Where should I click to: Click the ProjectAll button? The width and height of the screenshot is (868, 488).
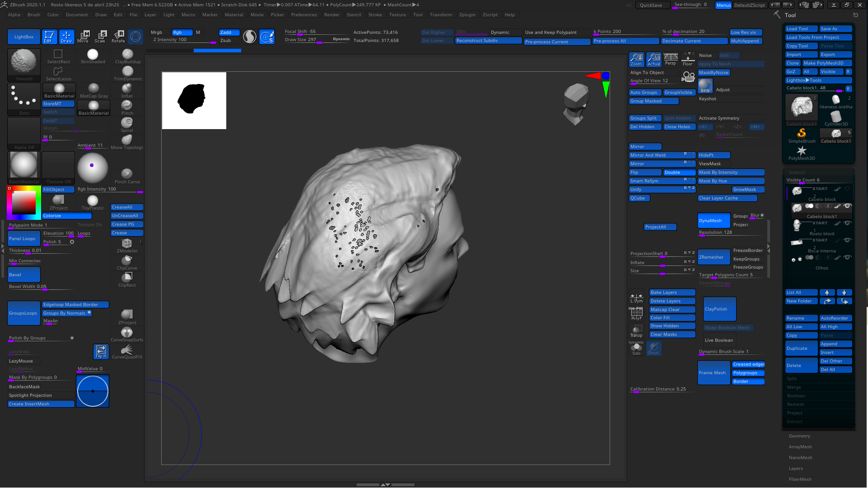pos(655,227)
